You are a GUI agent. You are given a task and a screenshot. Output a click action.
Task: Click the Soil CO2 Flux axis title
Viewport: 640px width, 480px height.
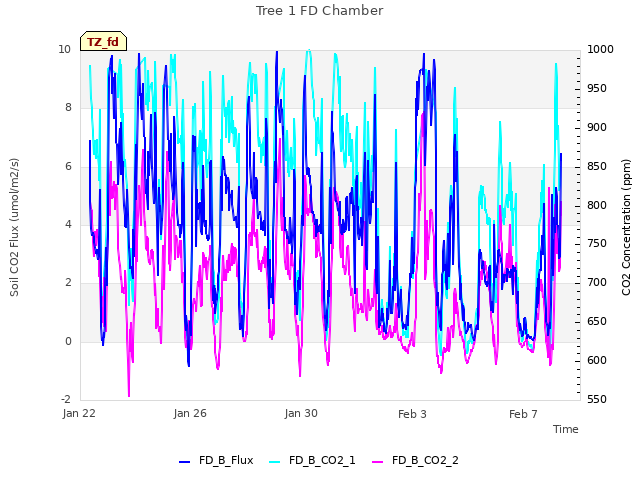(14, 227)
